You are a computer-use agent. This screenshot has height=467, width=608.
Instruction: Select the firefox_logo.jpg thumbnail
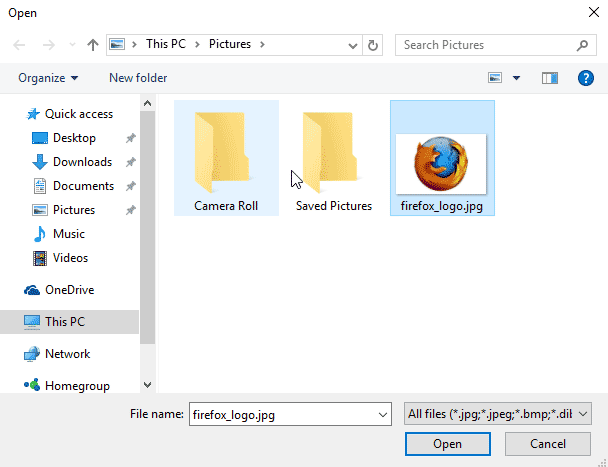point(441,164)
